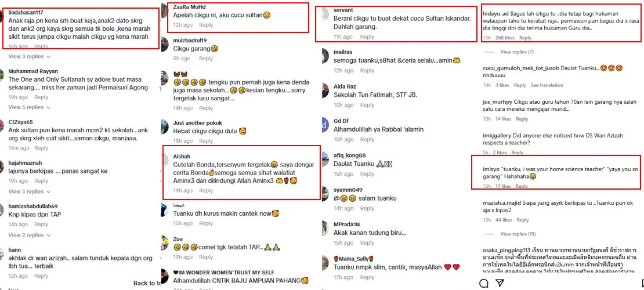Expand View 3 replies under lindahasan117

[30, 56]
